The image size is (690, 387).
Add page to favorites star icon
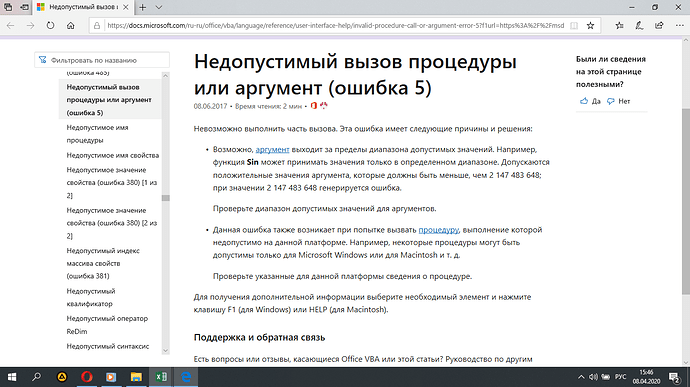click(x=591, y=26)
